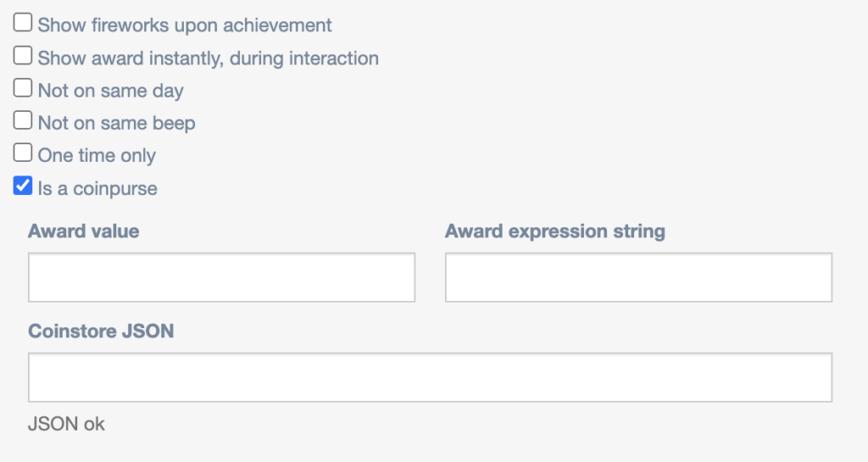Click the 'Is a coinpurse' label text
The width and height of the screenshot is (868, 462).
click(x=97, y=188)
